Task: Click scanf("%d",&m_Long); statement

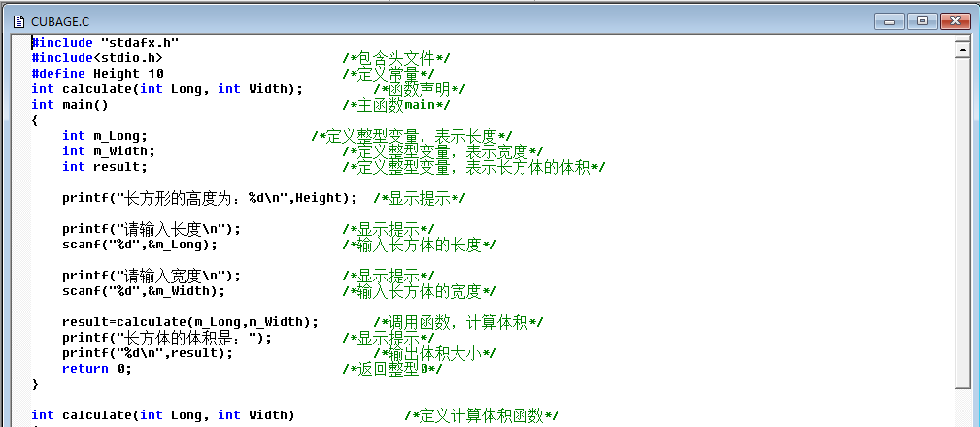Action: 140,245
